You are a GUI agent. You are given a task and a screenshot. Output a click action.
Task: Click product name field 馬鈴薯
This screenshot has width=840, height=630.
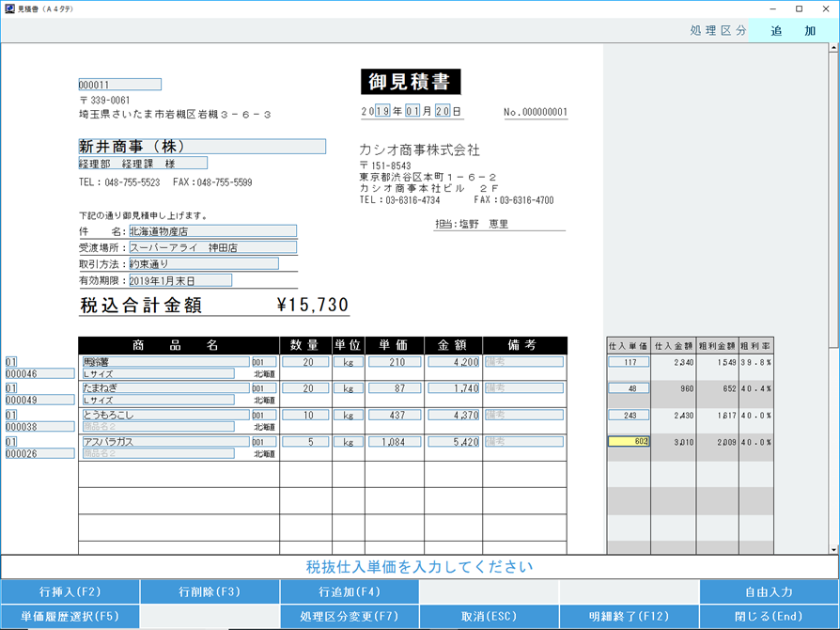165,362
